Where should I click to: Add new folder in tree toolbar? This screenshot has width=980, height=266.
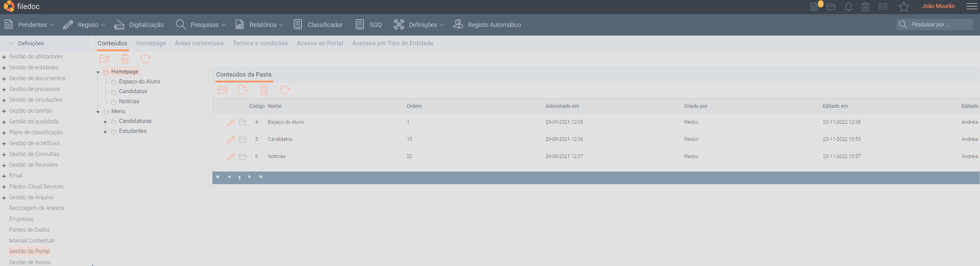click(104, 59)
